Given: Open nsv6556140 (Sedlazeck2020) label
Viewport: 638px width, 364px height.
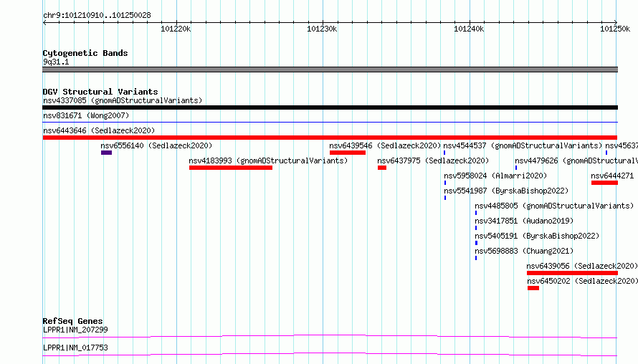Looking at the screenshot, I should coord(156,145).
